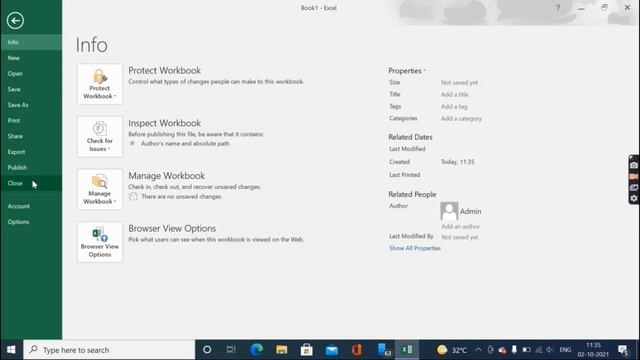Open the Manage Workbook dropdown button
This screenshot has height=360, width=640.
click(100, 189)
